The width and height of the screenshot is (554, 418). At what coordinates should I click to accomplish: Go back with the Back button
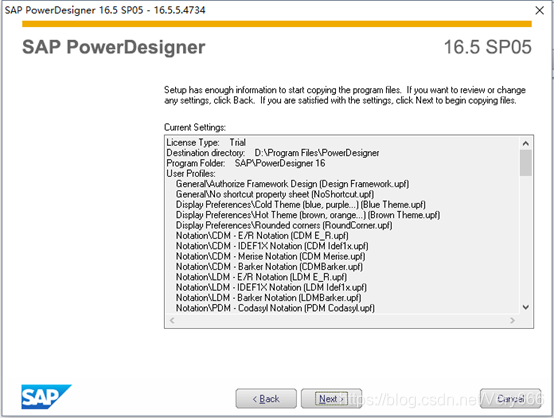point(266,399)
